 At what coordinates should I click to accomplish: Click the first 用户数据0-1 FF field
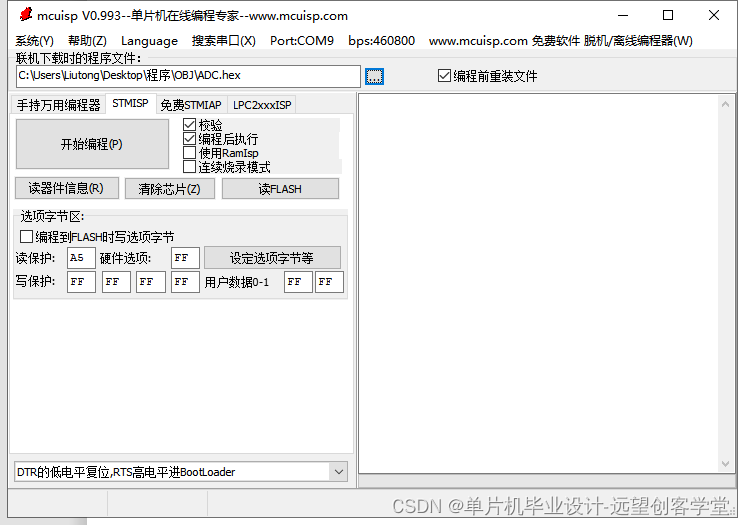[x=298, y=282]
